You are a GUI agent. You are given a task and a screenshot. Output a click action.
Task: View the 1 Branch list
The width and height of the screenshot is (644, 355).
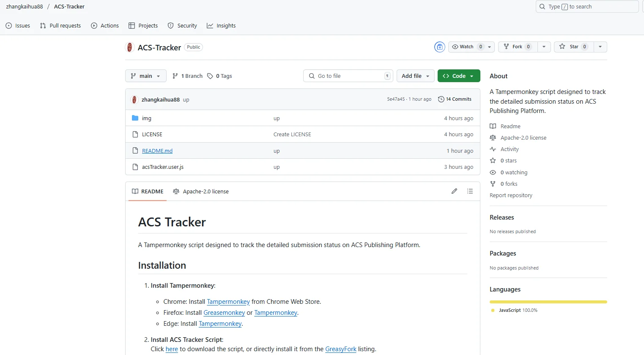tap(188, 76)
